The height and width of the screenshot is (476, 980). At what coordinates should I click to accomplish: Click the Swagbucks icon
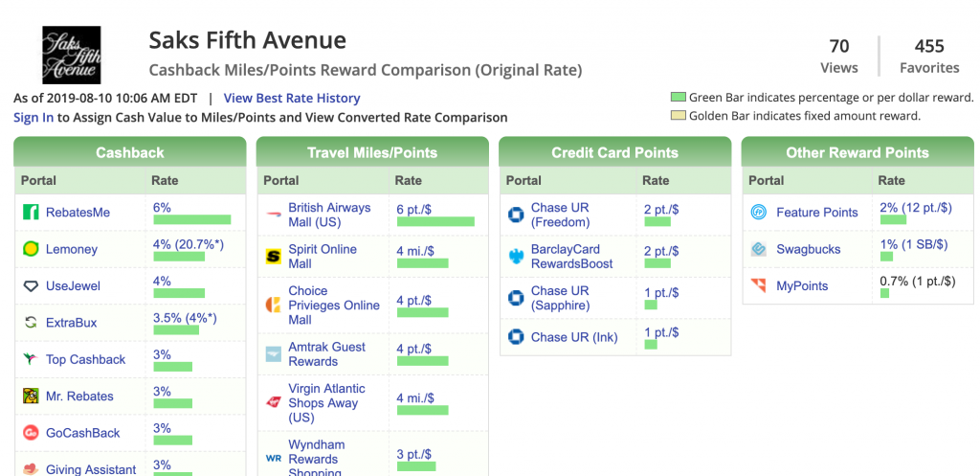(x=758, y=249)
